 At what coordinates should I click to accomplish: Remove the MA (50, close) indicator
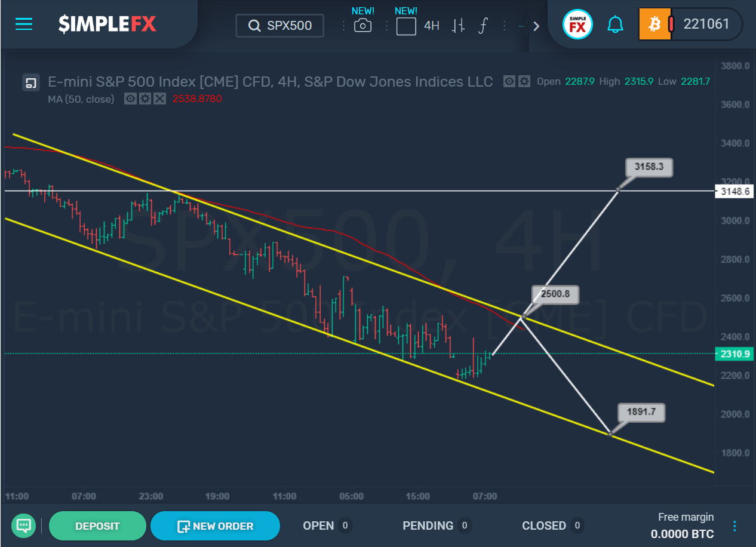tap(159, 99)
